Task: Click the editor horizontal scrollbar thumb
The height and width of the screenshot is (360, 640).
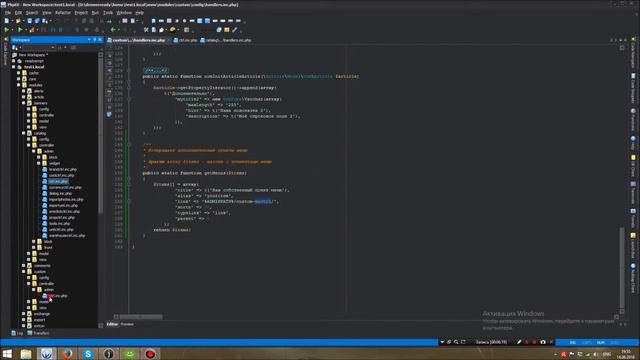Action: point(140,317)
